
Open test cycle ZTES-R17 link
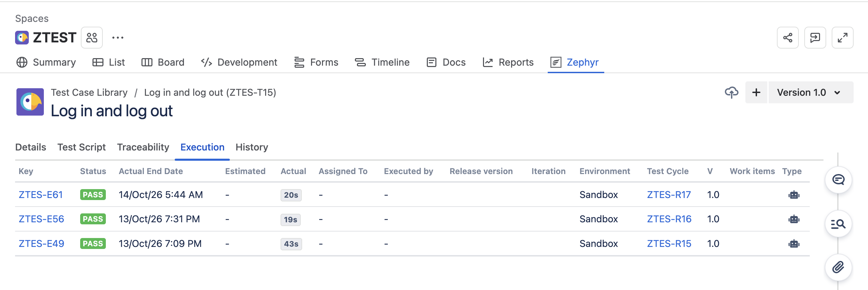coord(669,195)
